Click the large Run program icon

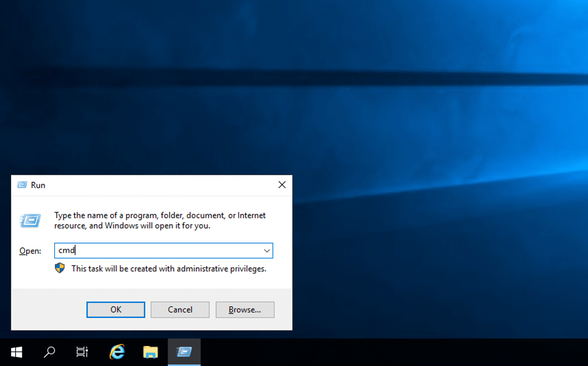pos(30,221)
